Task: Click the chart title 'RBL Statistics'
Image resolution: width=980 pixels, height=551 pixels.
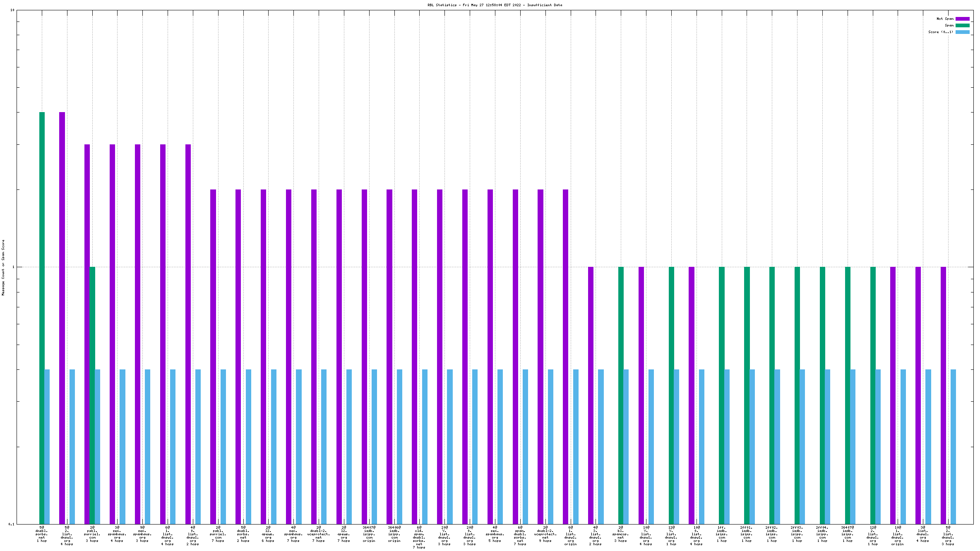Action: coord(442,5)
